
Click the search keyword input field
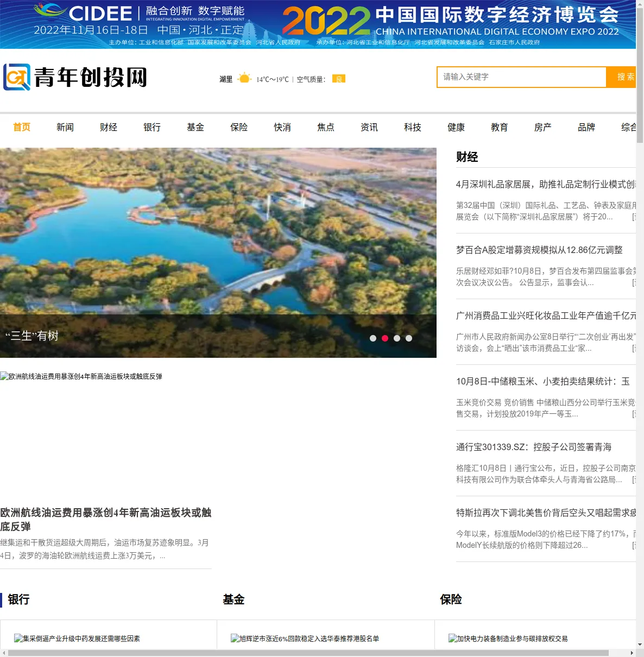[x=522, y=77]
